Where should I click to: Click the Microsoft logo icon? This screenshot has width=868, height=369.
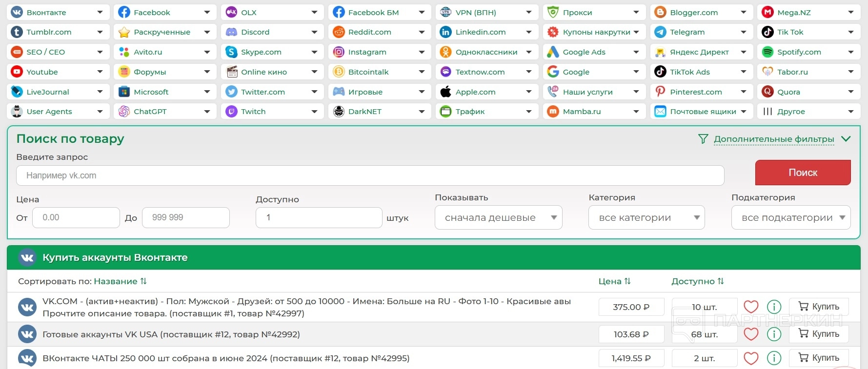pyautogui.click(x=124, y=92)
